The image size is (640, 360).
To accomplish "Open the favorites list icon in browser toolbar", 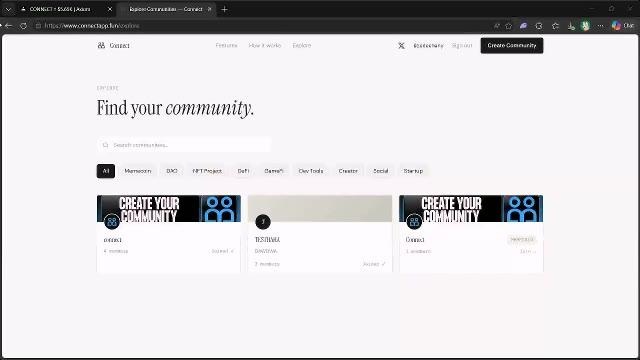I will 555,26.
